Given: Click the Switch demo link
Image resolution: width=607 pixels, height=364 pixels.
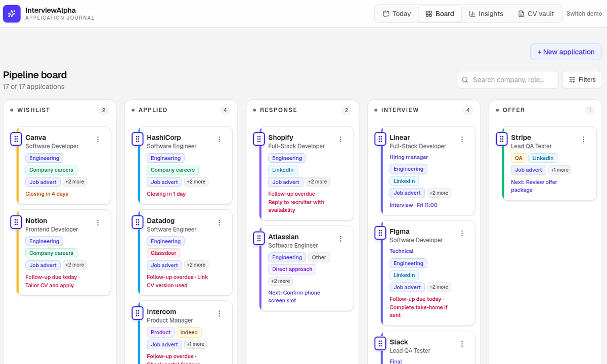Looking at the screenshot, I should (x=584, y=14).
